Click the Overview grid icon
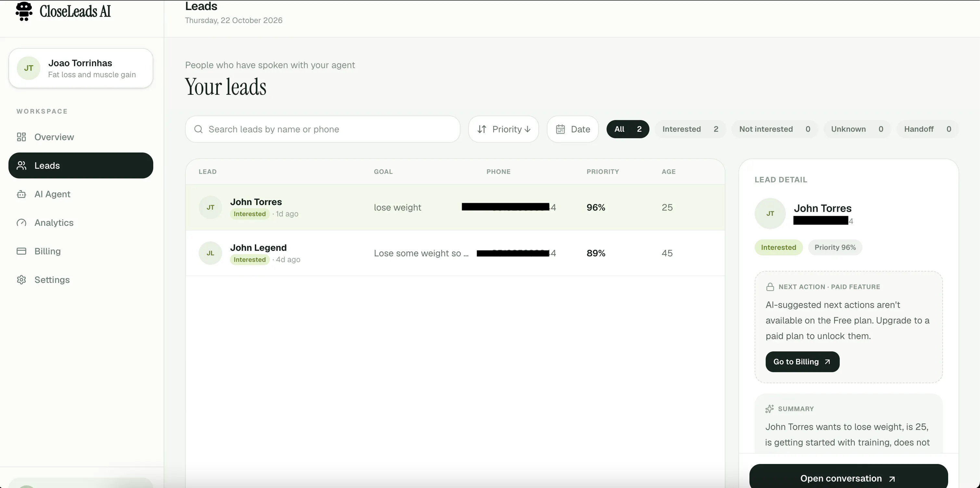 pyautogui.click(x=21, y=137)
